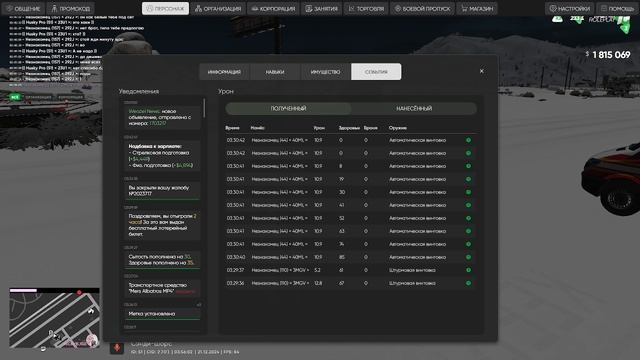
Task: Click the Урон section heading
Action: [x=226, y=91]
